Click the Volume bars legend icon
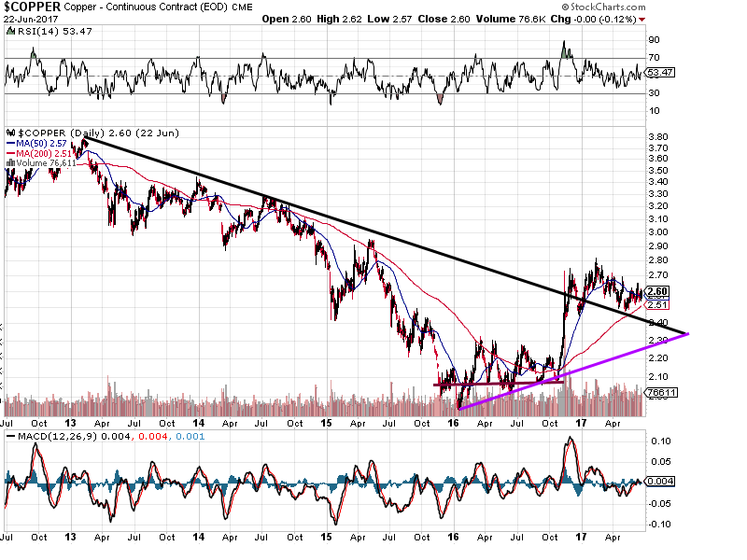Viewport: 747px width, 560px height. [x=9, y=162]
